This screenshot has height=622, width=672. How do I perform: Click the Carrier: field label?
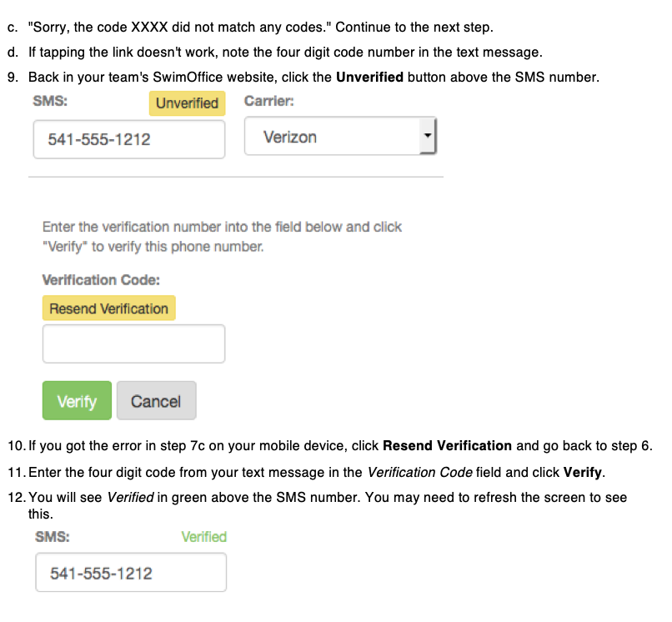pyautogui.click(x=269, y=101)
